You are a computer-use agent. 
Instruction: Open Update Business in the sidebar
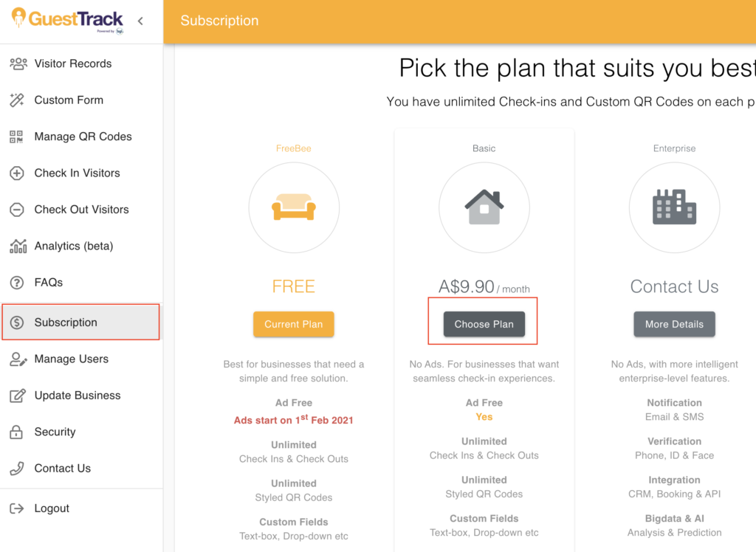click(77, 396)
